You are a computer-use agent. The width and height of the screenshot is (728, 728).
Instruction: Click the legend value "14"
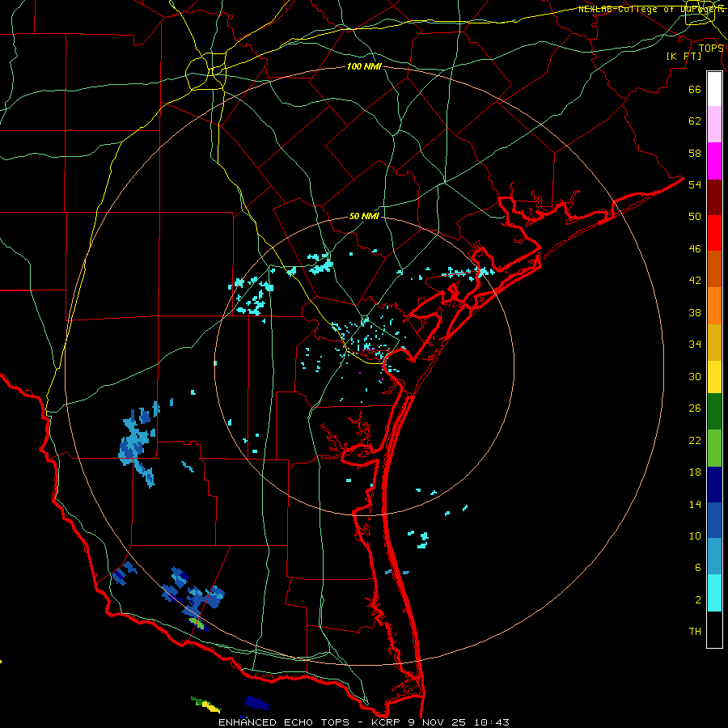pos(695,504)
